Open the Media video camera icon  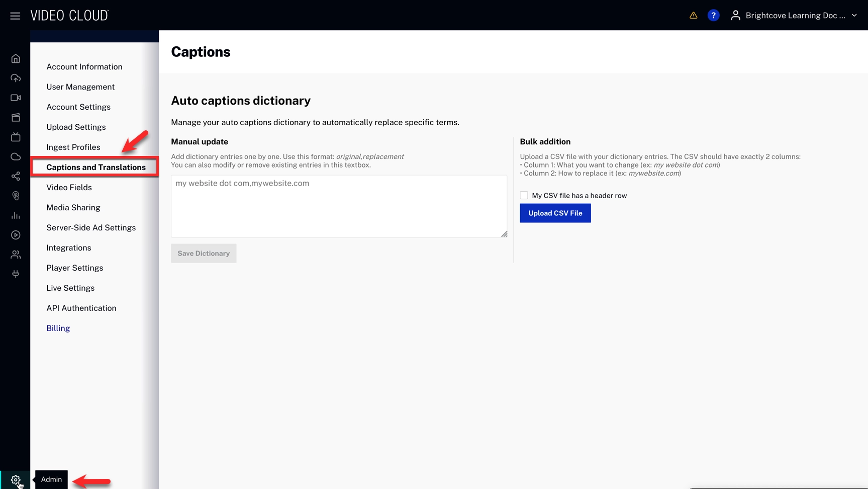[x=16, y=98]
